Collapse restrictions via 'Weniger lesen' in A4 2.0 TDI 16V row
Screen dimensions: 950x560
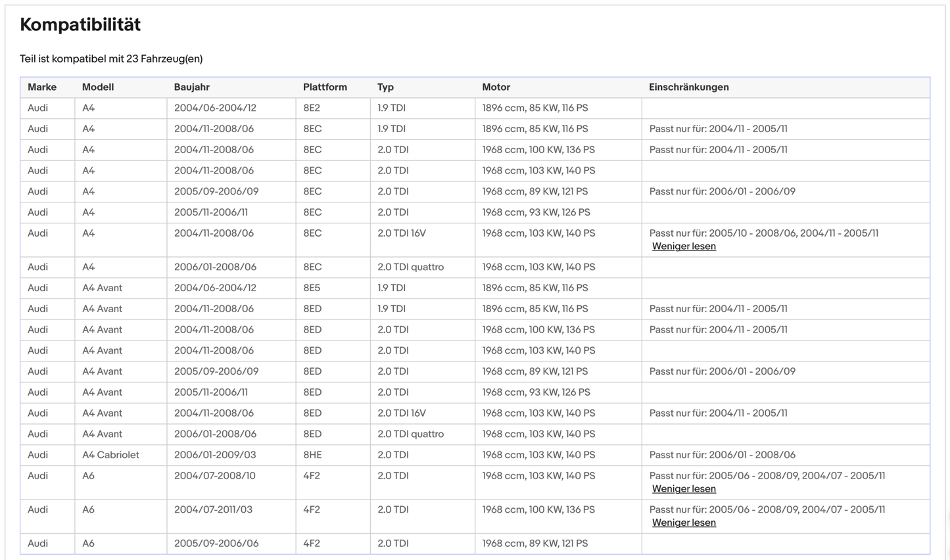tap(684, 246)
